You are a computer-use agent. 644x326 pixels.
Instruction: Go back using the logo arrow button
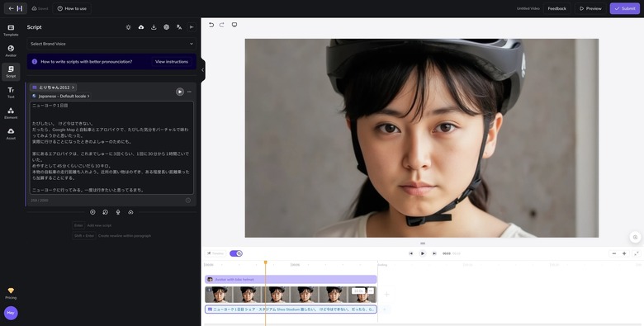pos(16,8)
